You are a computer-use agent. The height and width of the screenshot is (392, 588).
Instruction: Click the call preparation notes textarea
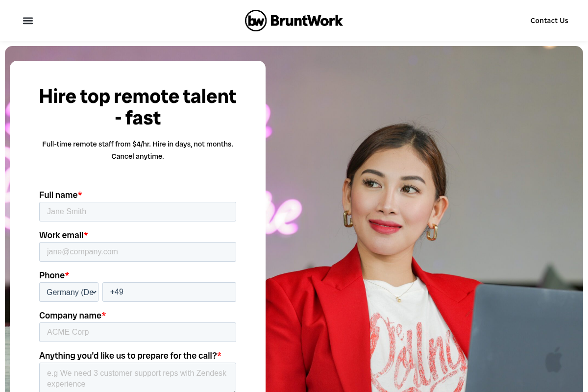(138, 378)
